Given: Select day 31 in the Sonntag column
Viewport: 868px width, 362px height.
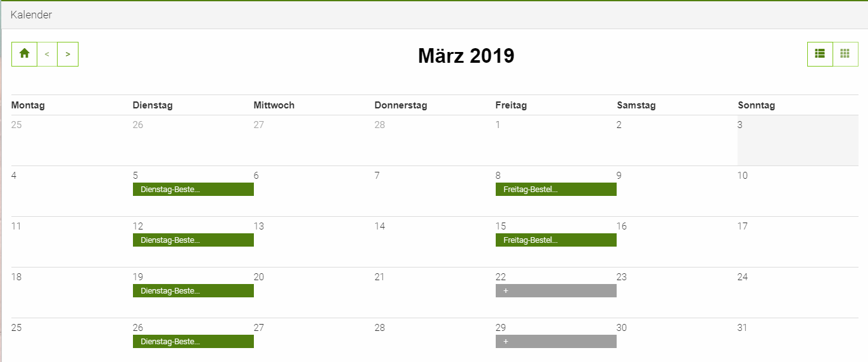Looking at the screenshot, I should pos(743,328).
